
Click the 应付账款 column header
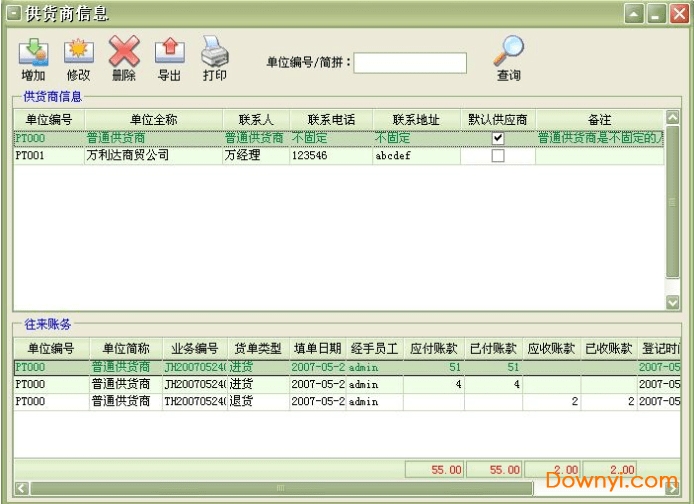pyautogui.click(x=434, y=349)
